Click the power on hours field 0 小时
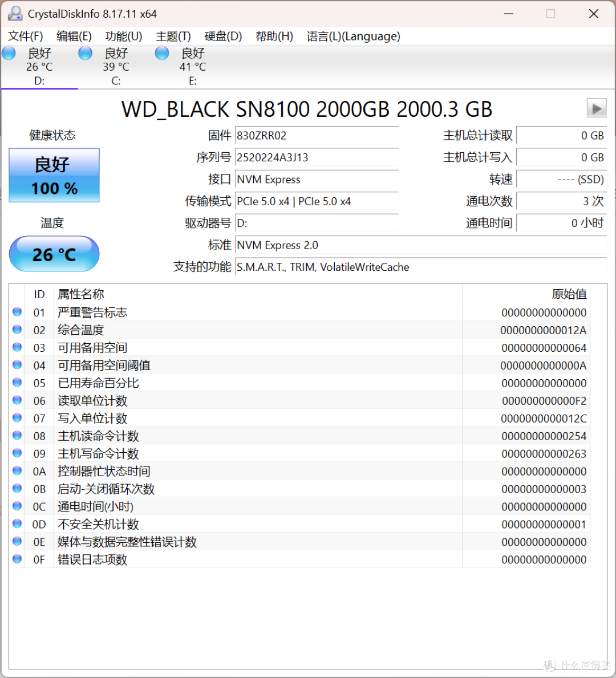Image resolution: width=616 pixels, height=678 pixels. coord(561,223)
